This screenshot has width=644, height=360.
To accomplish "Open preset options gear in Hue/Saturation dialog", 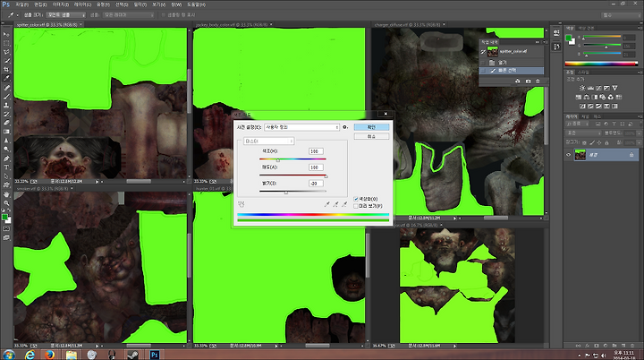I will (x=345, y=127).
